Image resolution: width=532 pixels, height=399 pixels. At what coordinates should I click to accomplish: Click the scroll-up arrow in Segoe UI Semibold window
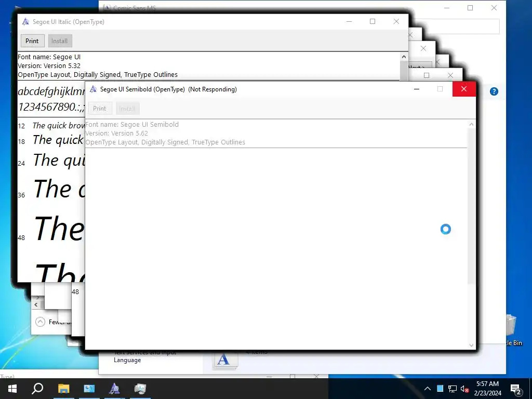(x=471, y=124)
